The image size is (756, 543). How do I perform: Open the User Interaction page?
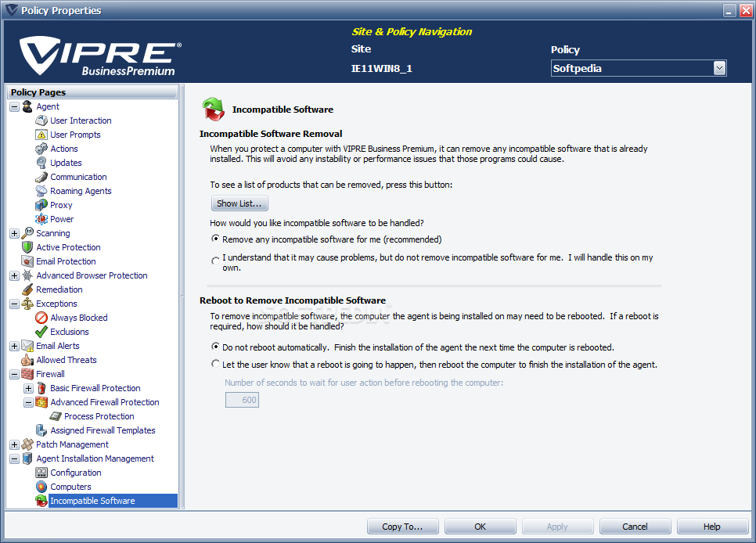click(81, 120)
